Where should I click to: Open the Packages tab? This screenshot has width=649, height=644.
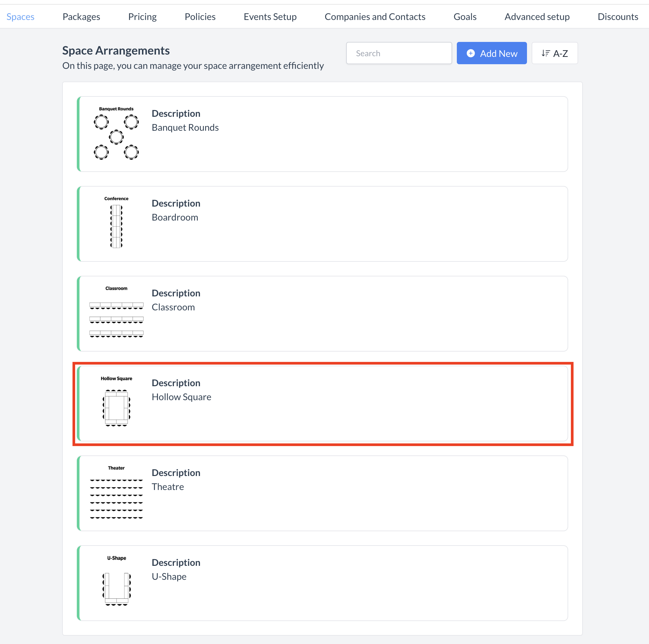pyautogui.click(x=81, y=17)
